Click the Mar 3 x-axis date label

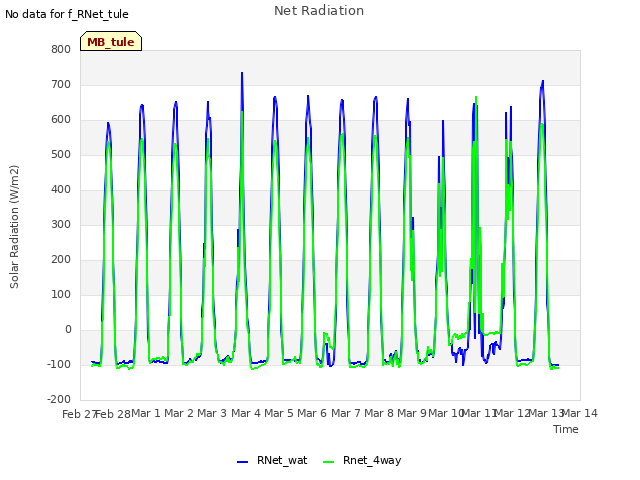[x=212, y=413]
